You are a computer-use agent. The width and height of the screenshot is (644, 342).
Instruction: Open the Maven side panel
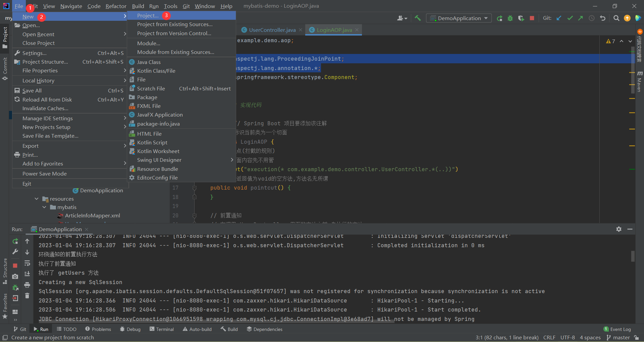639,81
